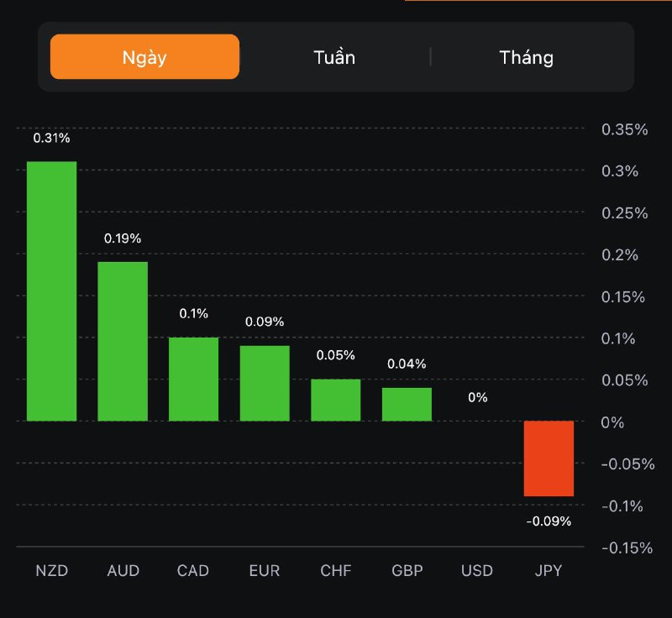Click the CAD green bar

point(193,379)
